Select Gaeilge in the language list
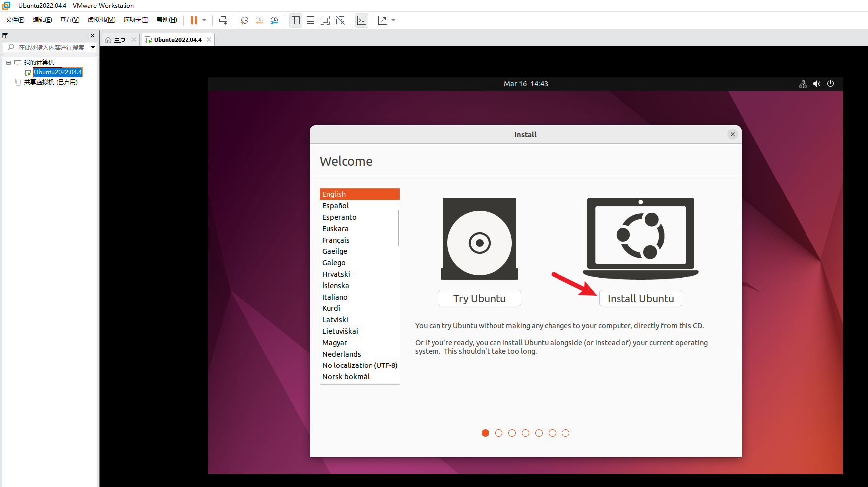The image size is (868, 487). click(359, 251)
